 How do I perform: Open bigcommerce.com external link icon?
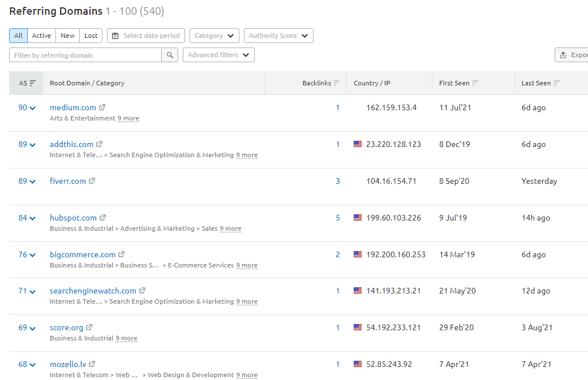click(x=122, y=254)
